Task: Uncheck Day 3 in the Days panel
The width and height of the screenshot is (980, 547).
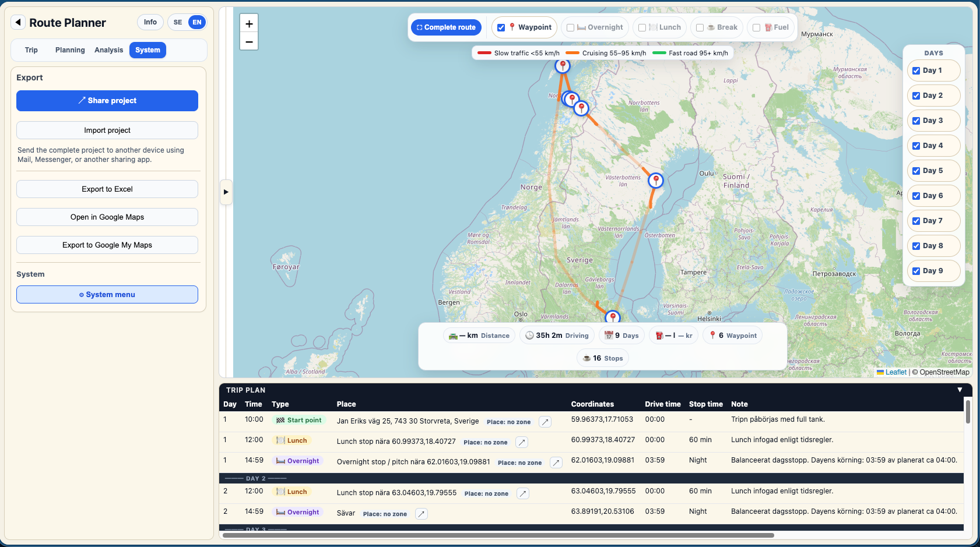Action: tap(916, 121)
